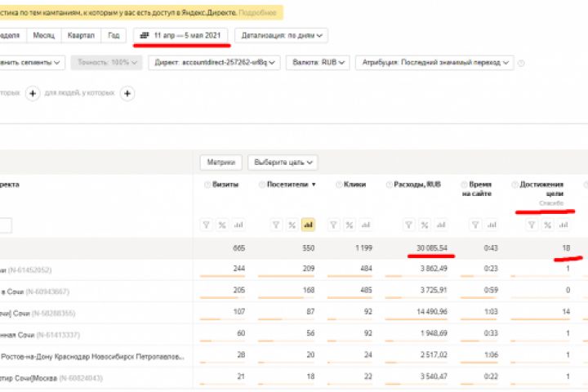The image size is (588, 392).
Task: Open the Детализация: по дням dropdown
Action: (281, 35)
